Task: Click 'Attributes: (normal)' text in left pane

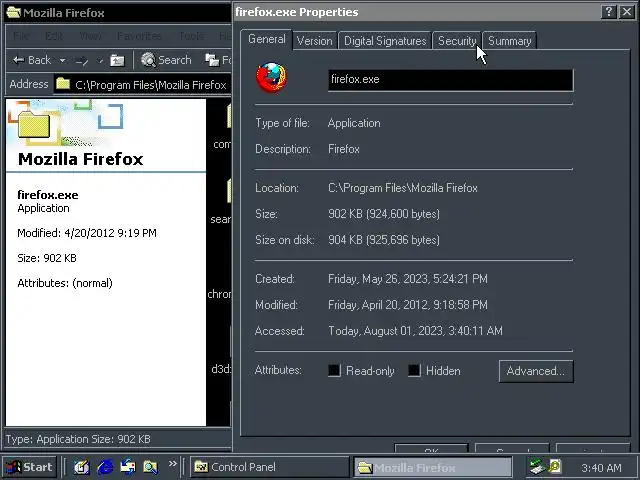Action: click(65, 283)
